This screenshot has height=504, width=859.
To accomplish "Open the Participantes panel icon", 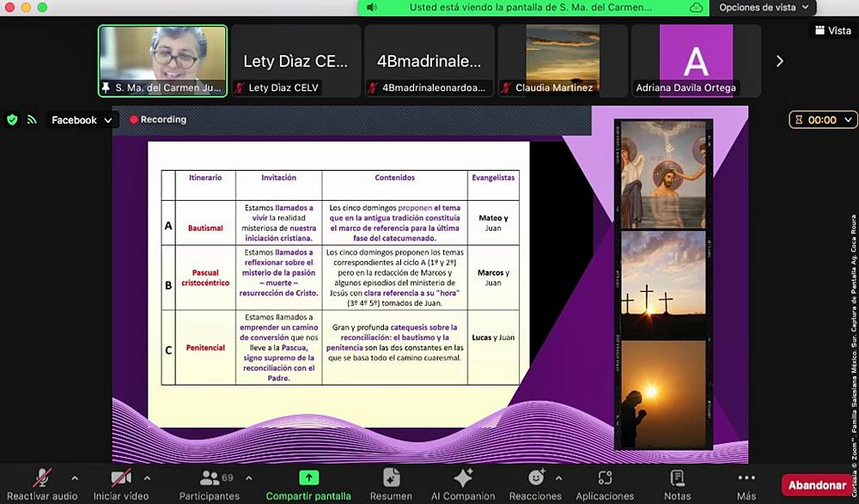I will point(210,477).
